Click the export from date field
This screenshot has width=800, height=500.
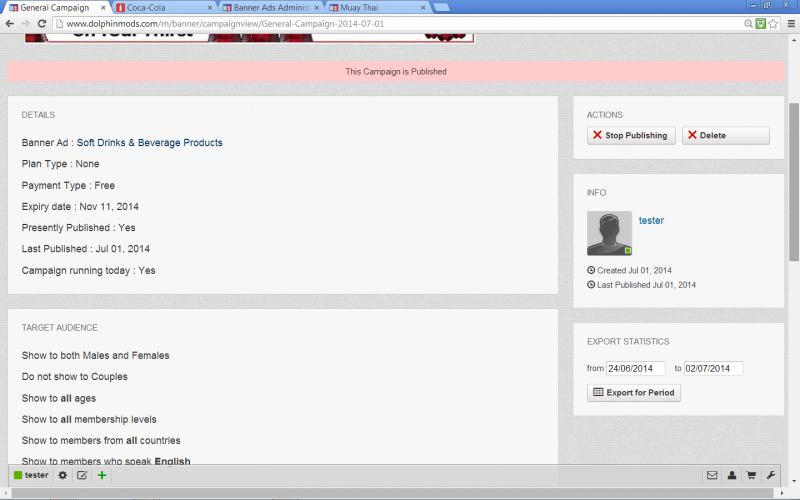[635, 368]
